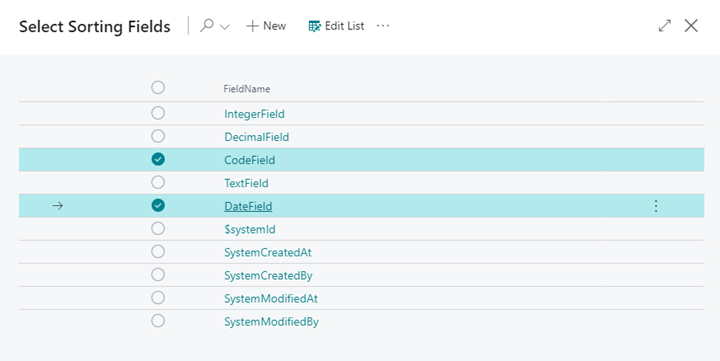Open the TextField link
Screen dimensions: 720x361
coord(246,183)
